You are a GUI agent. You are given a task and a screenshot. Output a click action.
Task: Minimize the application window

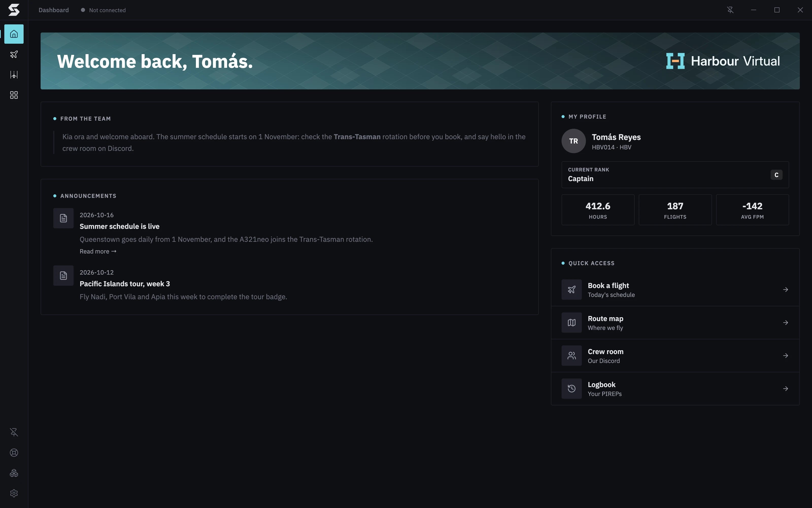coord(754,10)
